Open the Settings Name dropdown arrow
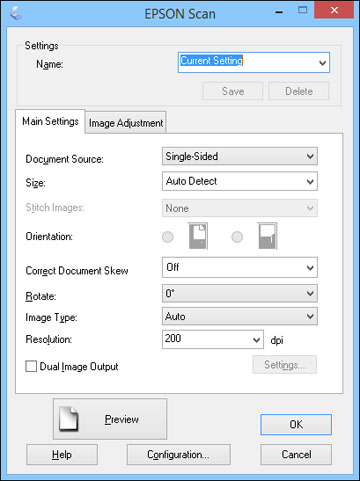 (322, 63)
